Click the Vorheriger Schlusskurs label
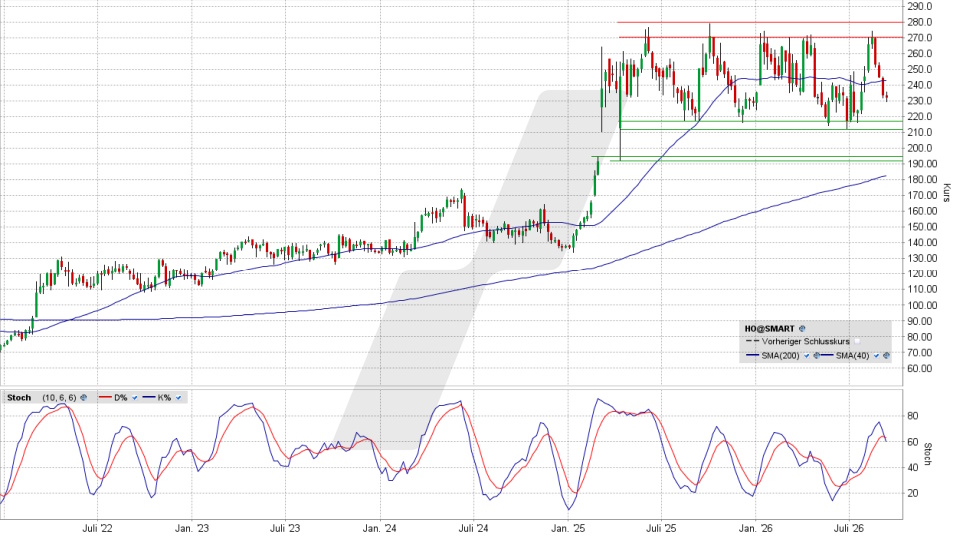This screenshot has height=540, width=960. coord(806,342)
